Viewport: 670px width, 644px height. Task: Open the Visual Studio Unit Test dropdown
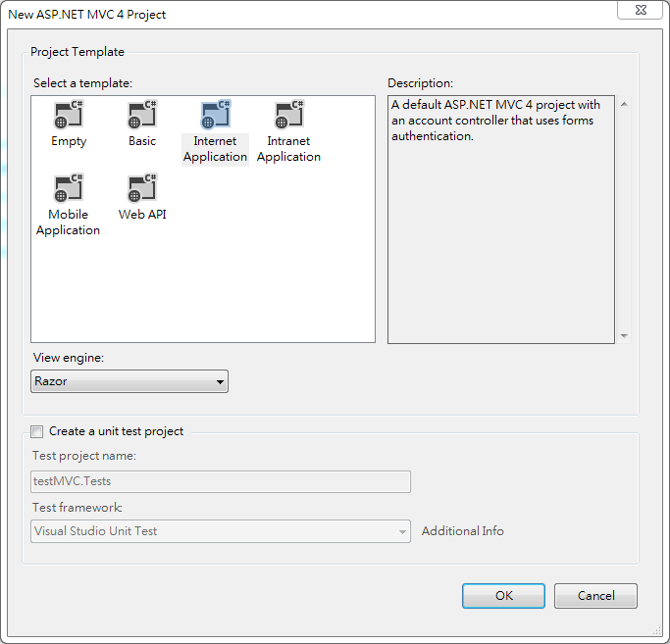221,531
